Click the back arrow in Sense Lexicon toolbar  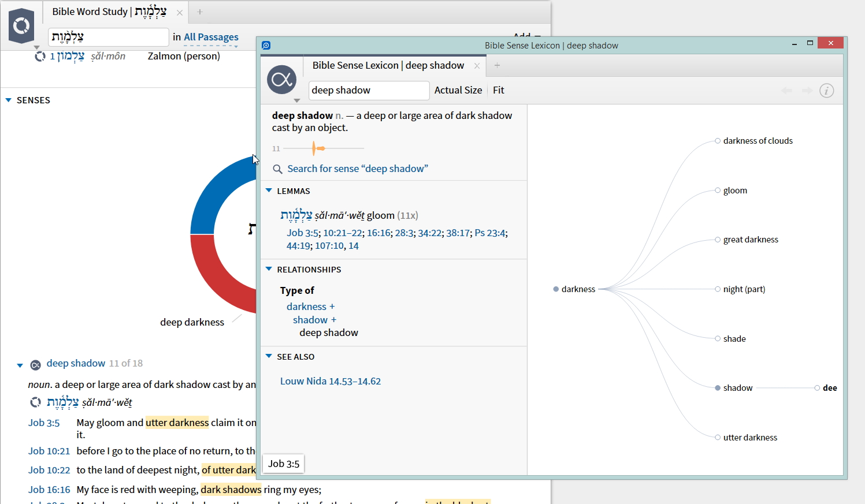786,91
